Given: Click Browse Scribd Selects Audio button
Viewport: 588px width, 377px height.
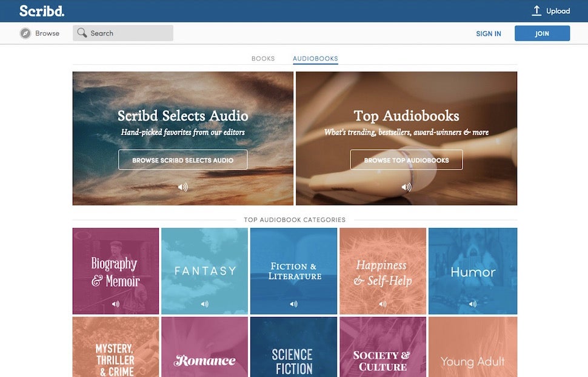Looking at the screenshot, I should [183, 160].
